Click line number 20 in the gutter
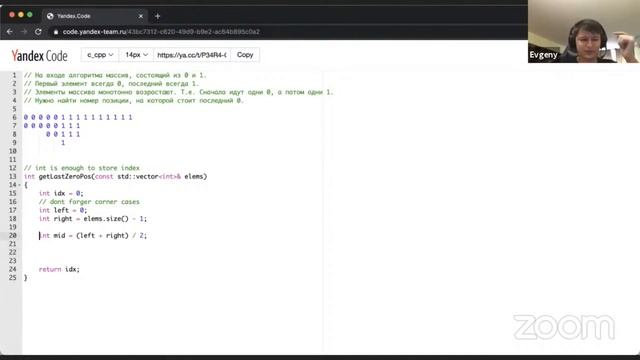The image size is (640, 360). pos(13,236)
